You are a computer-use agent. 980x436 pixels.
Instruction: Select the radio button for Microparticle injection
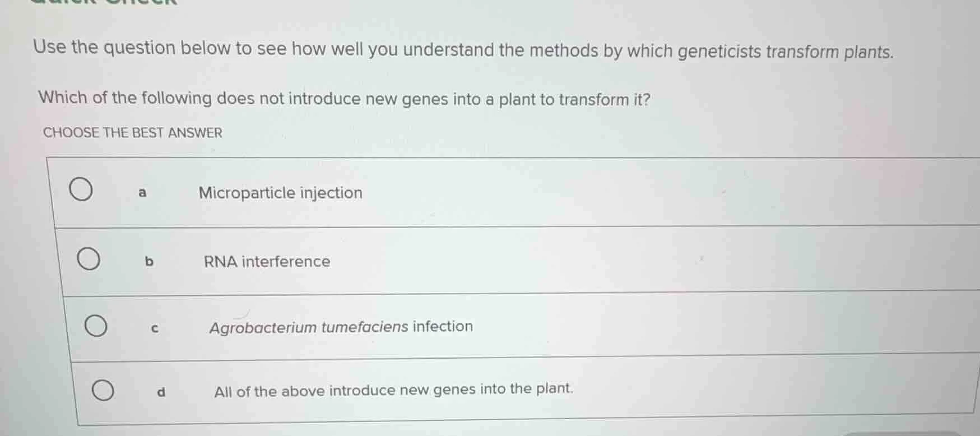pyautogui.click(x=81, y=191)
